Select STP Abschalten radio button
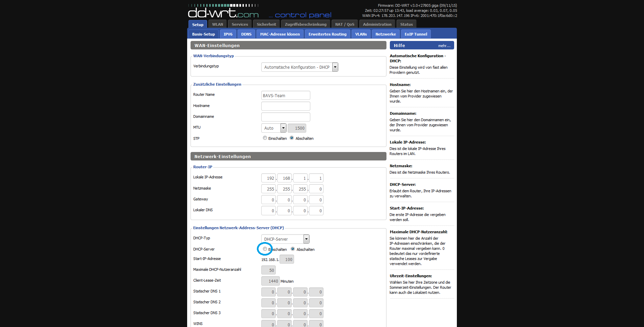The height and width of the screenshot is (327, 644). pos(292,138)
